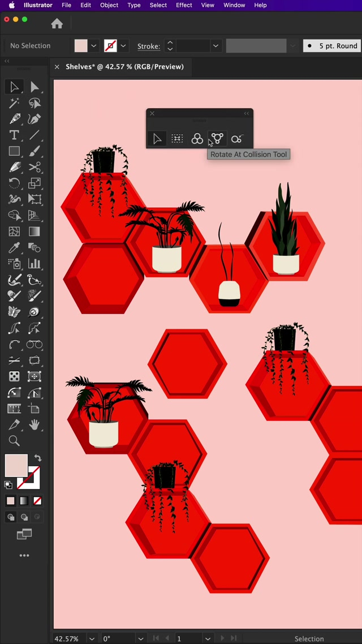
Task: Open the zoom level dropdown
Action: point(91,638)
